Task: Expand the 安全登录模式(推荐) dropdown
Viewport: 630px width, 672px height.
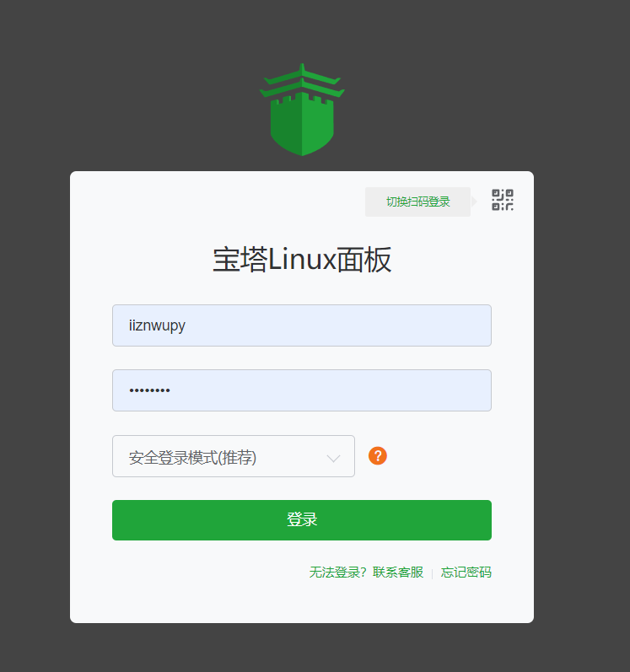Action: tap(234, 456)
